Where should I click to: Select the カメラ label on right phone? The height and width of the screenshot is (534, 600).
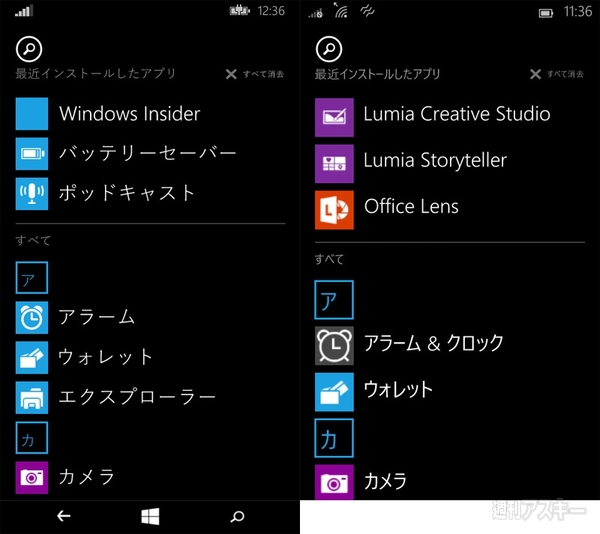tap(385, 481)
